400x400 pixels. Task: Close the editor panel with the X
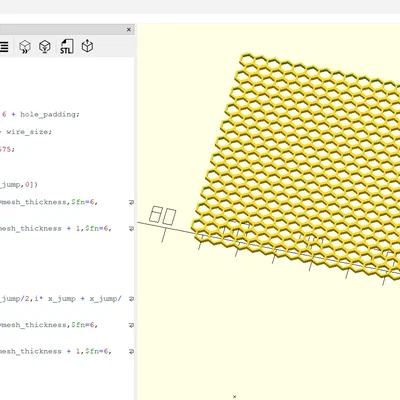click(129, 30)
